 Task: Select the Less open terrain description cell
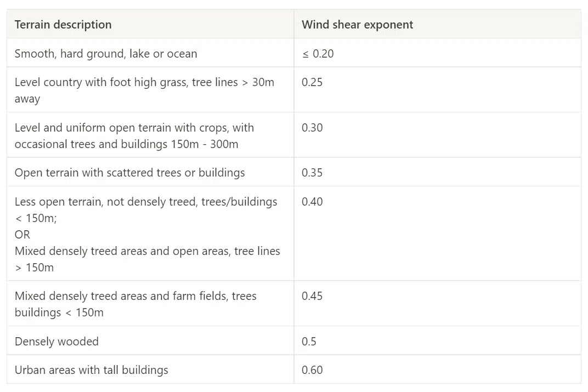[146, 234]
